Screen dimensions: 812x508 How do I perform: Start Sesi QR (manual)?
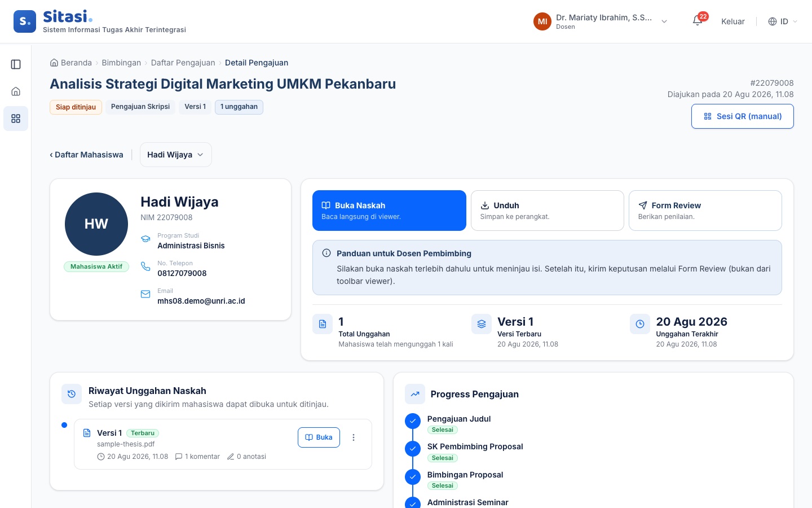click(x=743, y=116)
